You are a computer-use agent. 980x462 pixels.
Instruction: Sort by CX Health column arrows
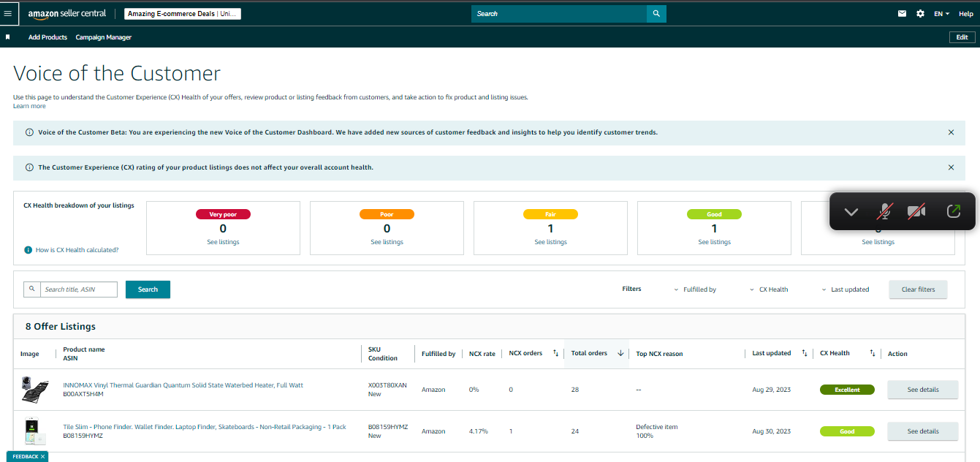(x=872, y=354)
